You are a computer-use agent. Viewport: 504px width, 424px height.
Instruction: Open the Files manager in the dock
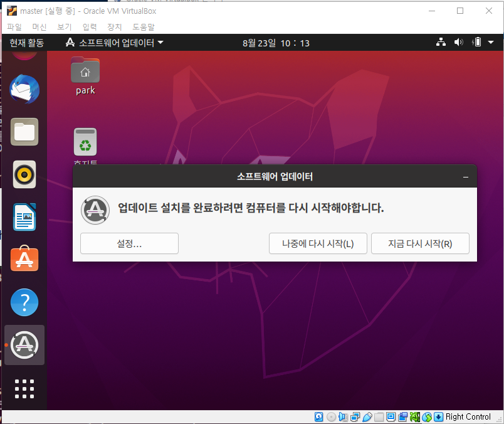(x=24, y=132)
